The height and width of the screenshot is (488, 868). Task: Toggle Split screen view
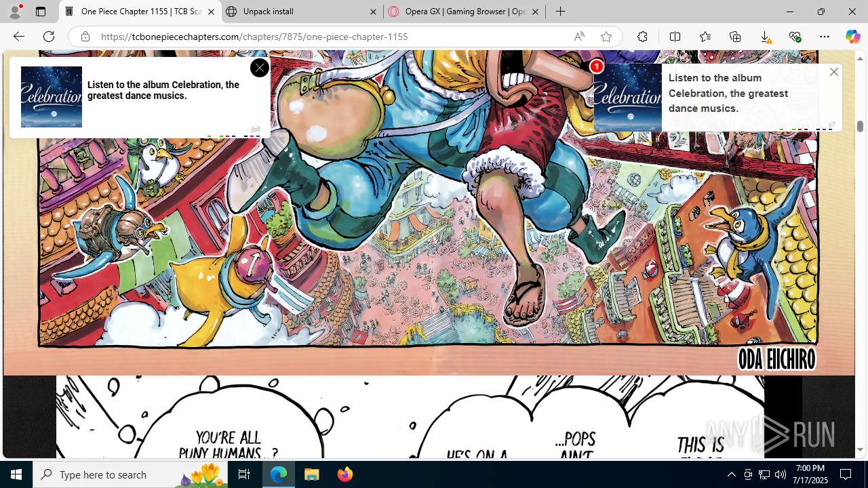click(675, 37)
